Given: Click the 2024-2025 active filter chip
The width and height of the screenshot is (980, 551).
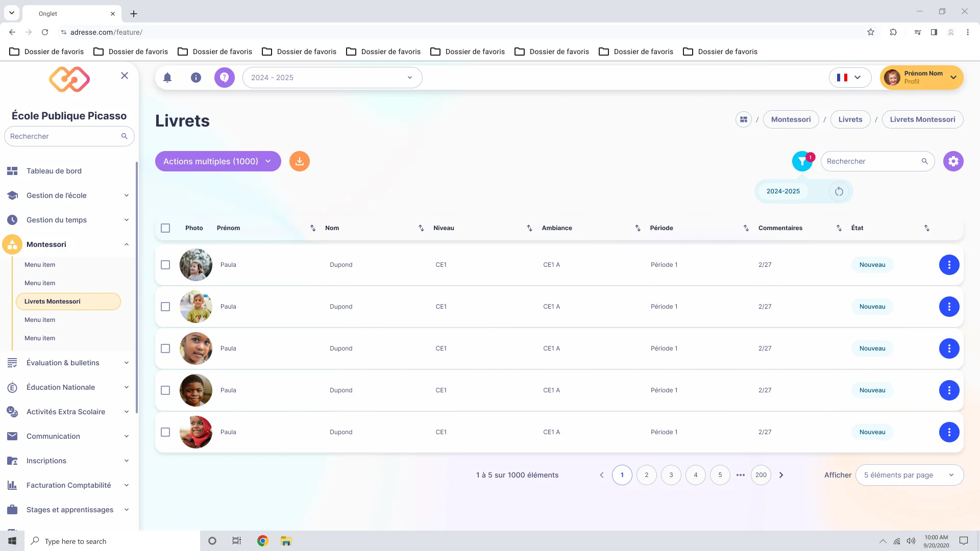Looking at the screenshot, I should [783, 191].
